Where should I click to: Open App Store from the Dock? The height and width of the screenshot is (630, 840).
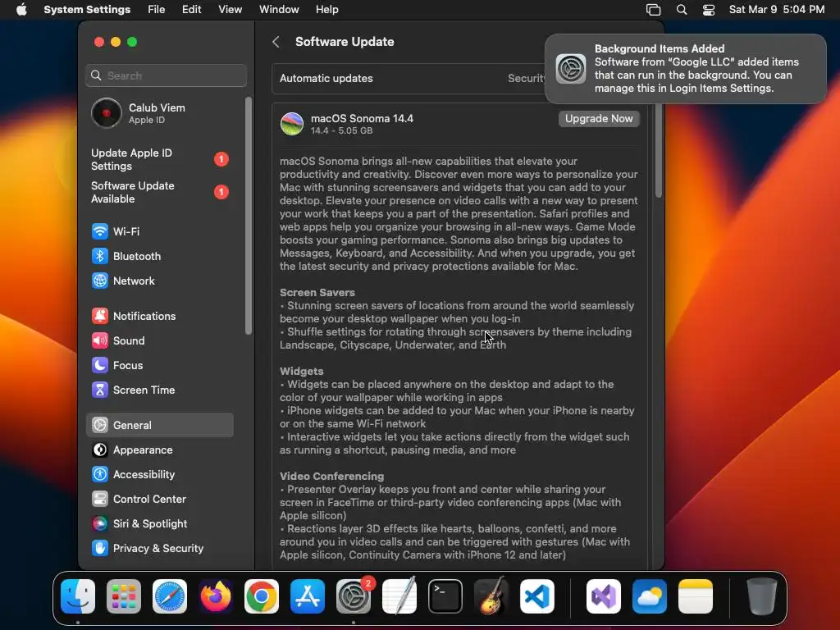(308, 596)
